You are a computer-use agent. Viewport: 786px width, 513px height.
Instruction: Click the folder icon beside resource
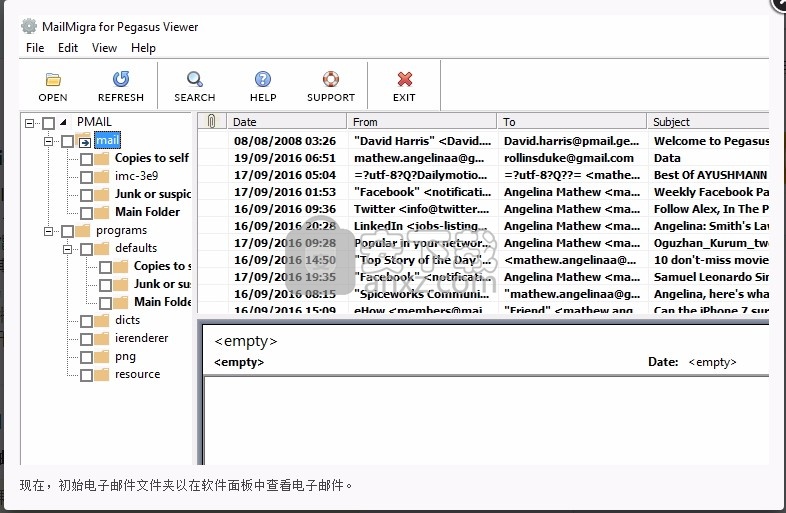tap(102, 375)
